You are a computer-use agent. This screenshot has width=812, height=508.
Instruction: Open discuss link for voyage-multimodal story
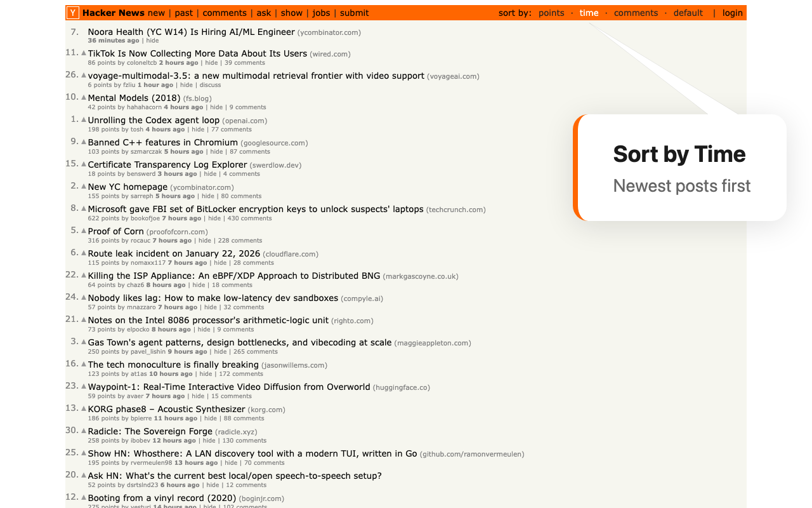click(x=211, y=85)
